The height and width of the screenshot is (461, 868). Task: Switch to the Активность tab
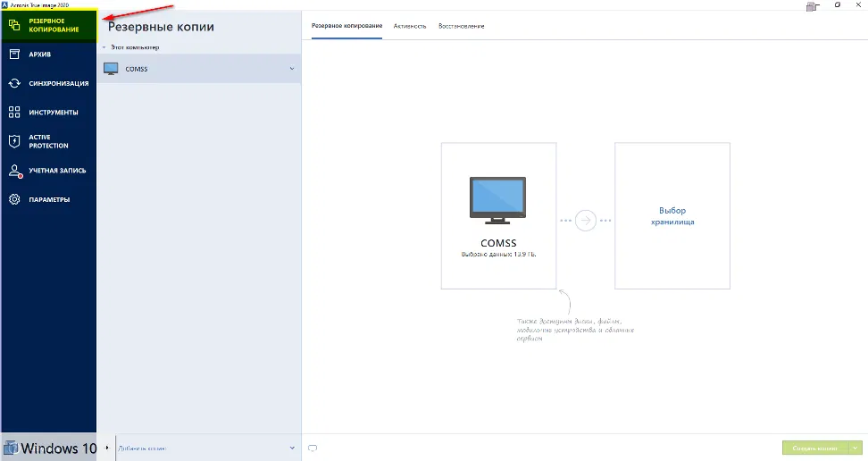(x=410, y=26)
